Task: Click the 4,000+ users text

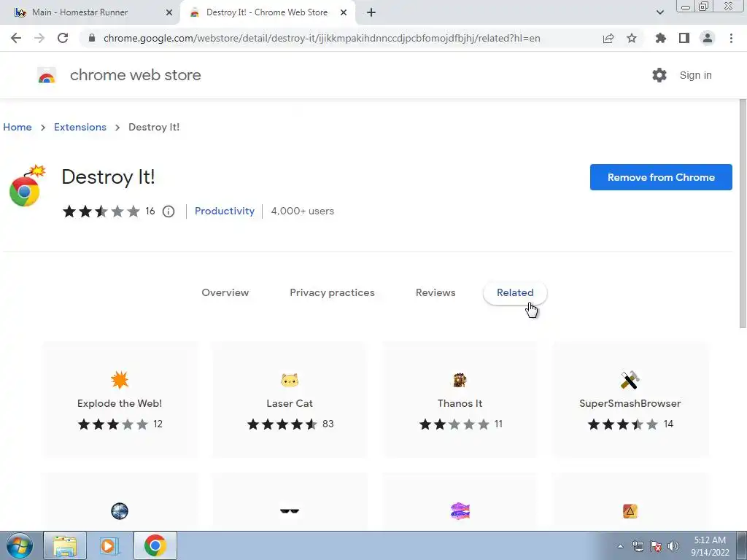Action: 303,211
